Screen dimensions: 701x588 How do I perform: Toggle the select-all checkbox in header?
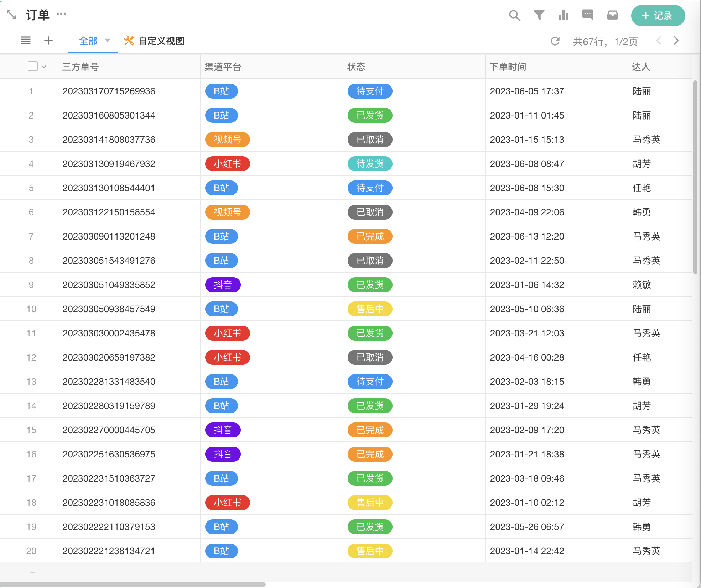pos(33,66)
